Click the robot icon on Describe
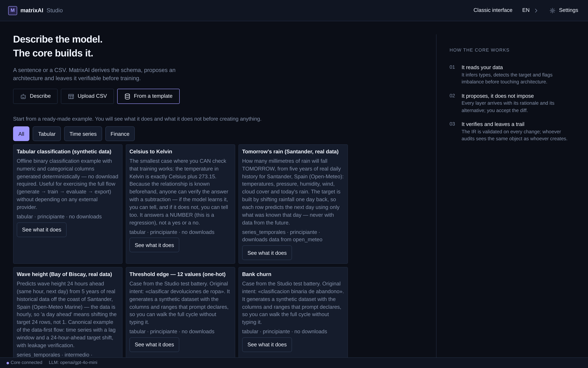The width and height of the screenshot is (588, 368). point(23,96)
